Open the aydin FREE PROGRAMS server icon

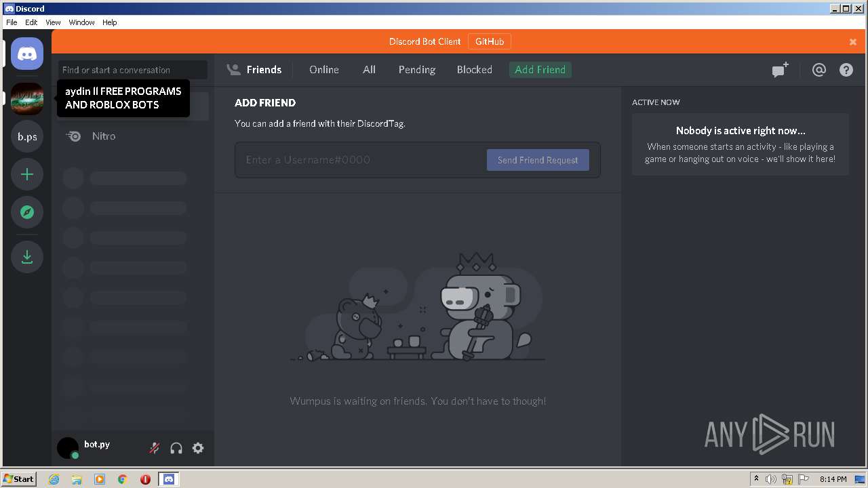(x=27, y=99)
